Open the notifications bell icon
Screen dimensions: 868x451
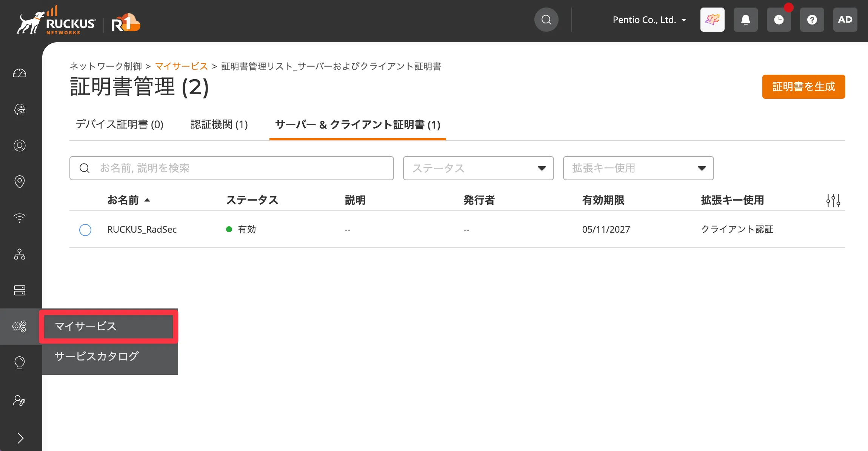746,20
